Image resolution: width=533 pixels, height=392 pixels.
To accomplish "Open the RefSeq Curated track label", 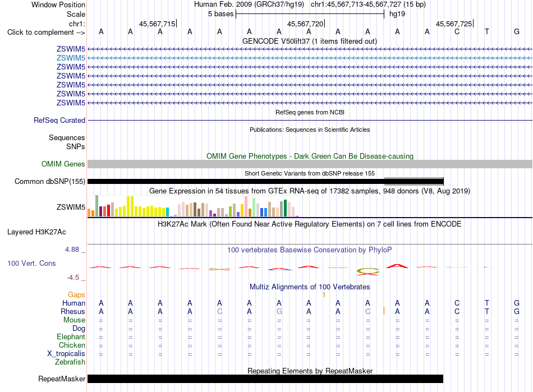I will 59,120.
